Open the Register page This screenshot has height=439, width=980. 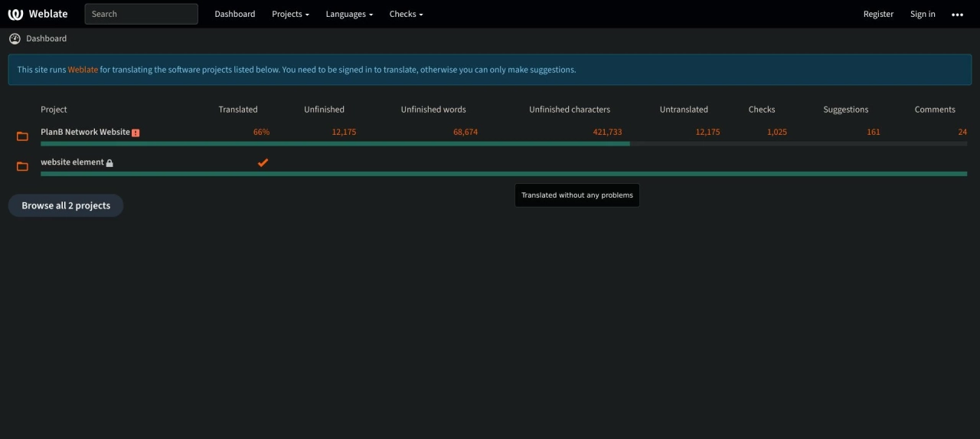pyautogui.click(x=878, y=14)
